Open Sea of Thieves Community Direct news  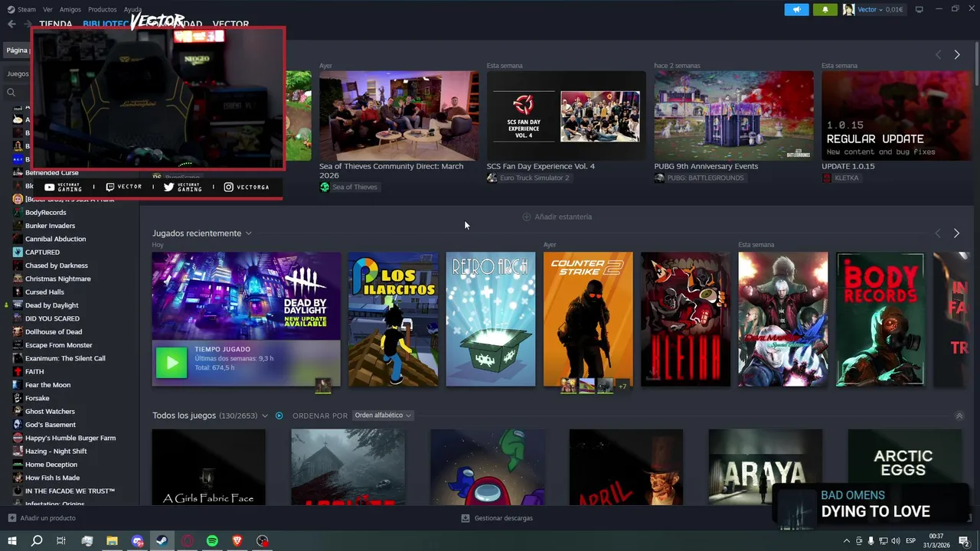pyautogui.click(x=399, y=116)
